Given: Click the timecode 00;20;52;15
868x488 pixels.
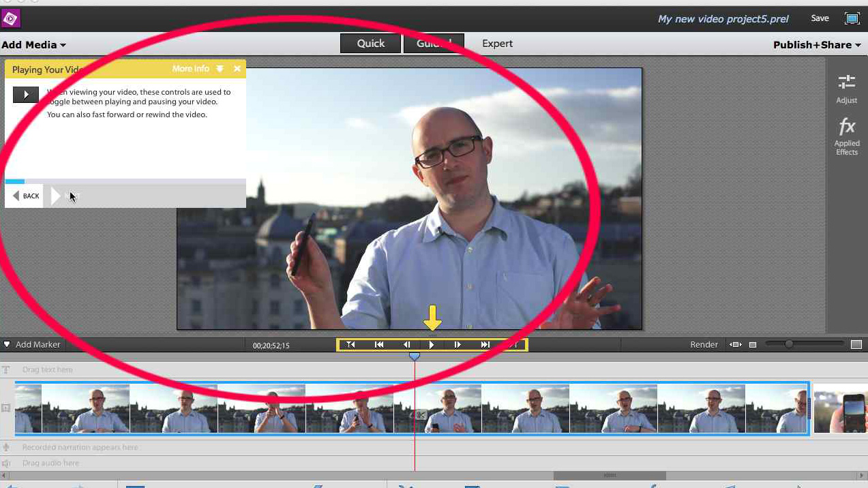Looking at the screenshot, I should pos(271,346).
